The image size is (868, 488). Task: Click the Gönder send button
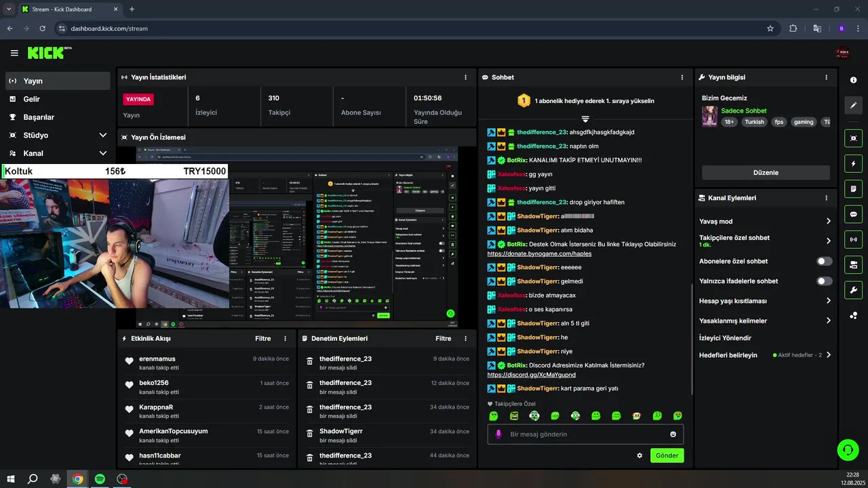point(667,455)
